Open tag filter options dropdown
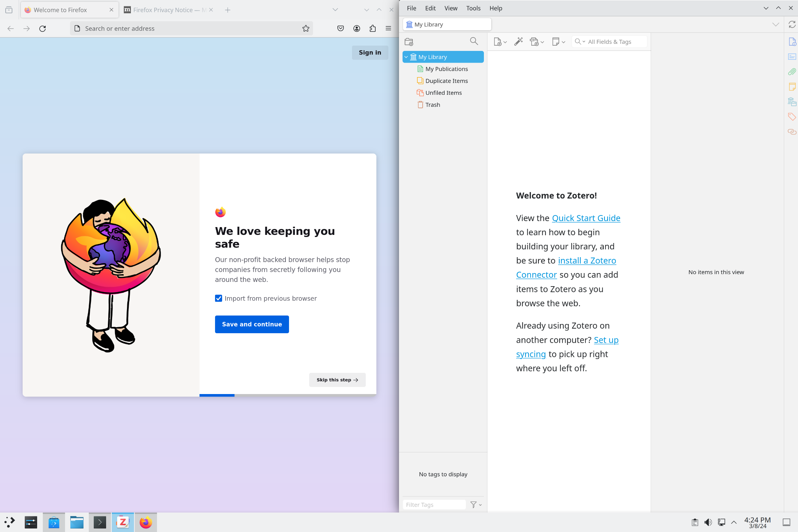 (x=476, y=505)
